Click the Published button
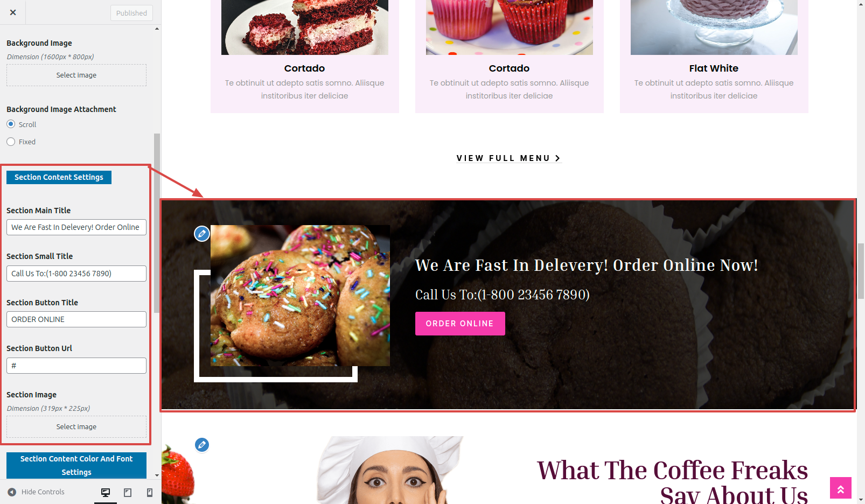865x504 pixels. pos(131,13)
